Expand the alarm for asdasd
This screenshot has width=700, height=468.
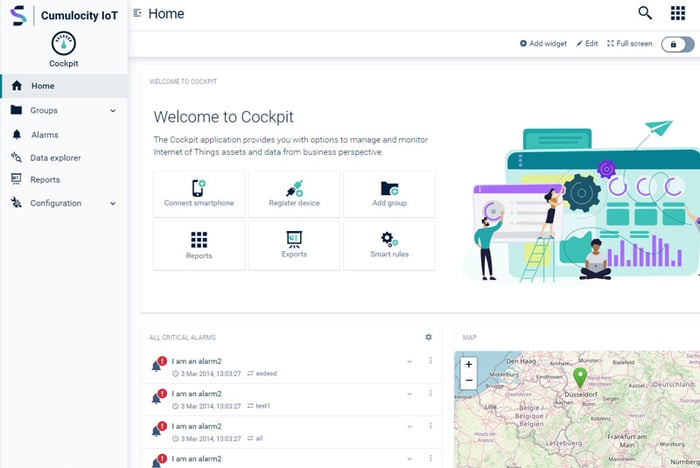click(409, 361)
